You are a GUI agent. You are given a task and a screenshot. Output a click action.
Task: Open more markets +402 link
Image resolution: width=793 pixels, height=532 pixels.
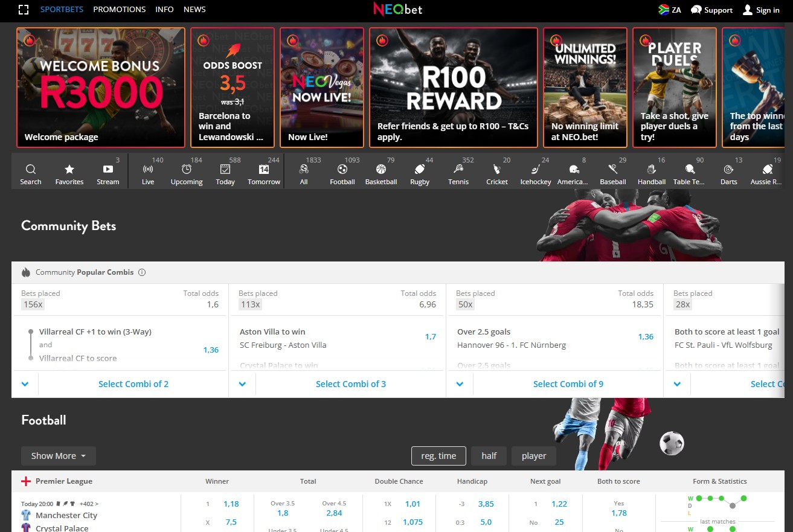89,504
